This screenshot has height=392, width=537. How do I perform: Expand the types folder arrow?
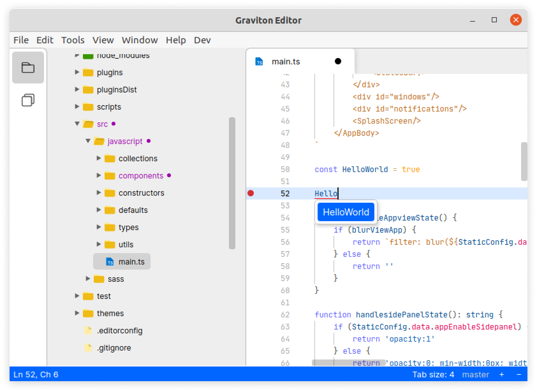(x=99, y=227)
